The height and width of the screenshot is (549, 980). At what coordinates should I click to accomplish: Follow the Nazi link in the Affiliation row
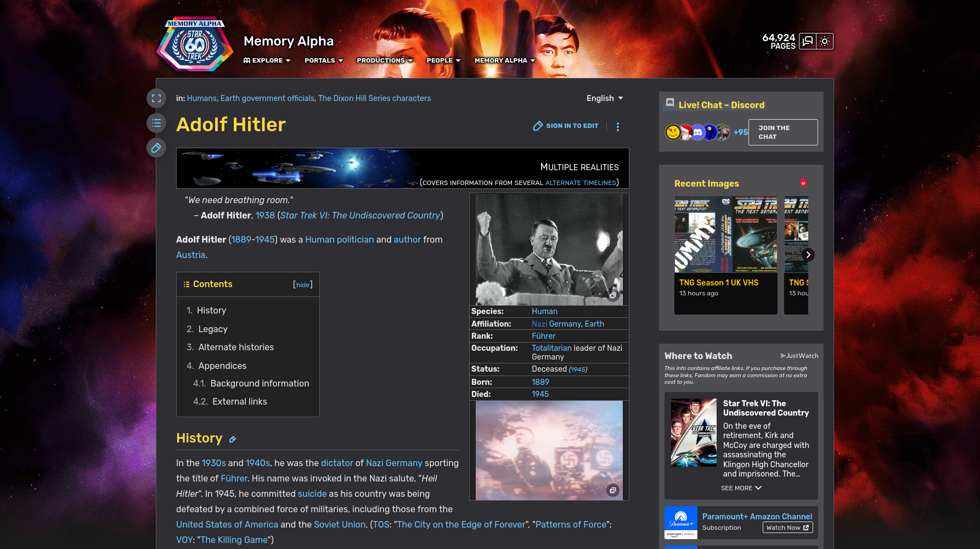pos(539,324)
